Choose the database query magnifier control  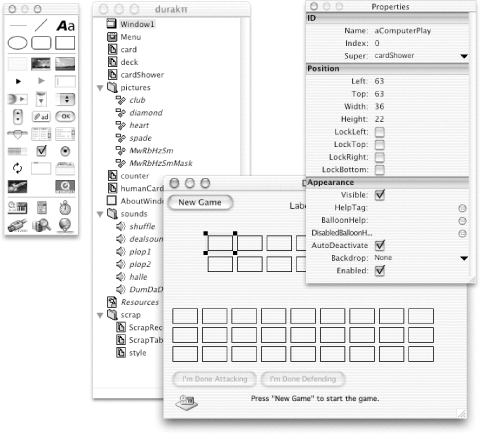tap(41, 225)
